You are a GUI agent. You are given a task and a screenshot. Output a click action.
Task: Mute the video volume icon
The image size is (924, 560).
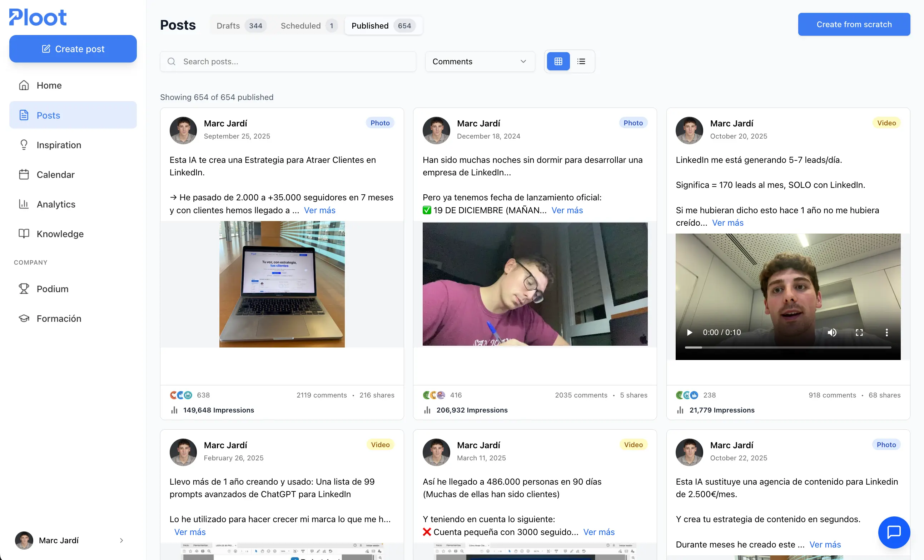point(832,332)
